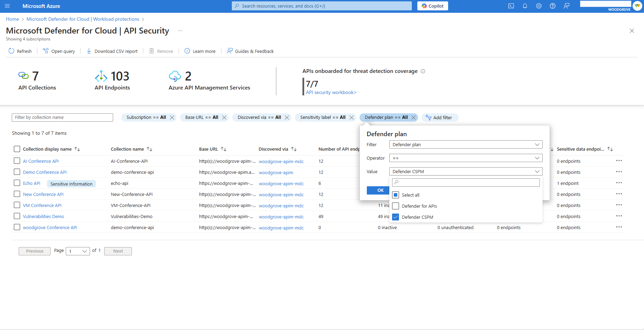Open the Vulnerabilities Demo collection link
Image resolution: width=644 pixels, height=330 pixels.
[x=44, y=216]
